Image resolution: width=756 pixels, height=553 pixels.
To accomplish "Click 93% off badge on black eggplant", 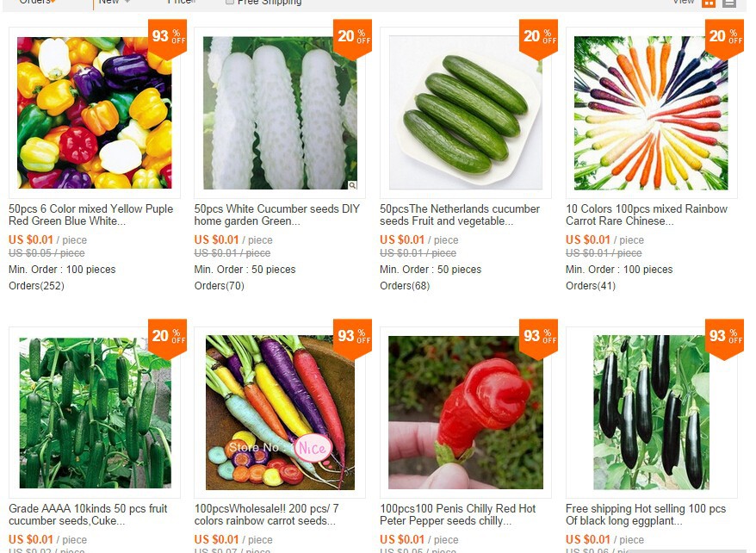I will [724, 339].
